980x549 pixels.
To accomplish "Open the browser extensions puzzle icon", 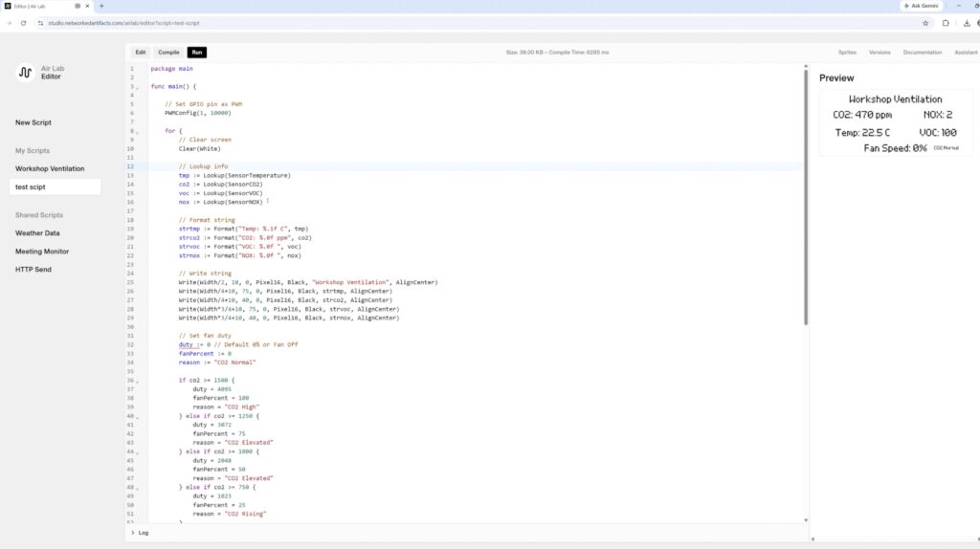I will coord(946,23).
